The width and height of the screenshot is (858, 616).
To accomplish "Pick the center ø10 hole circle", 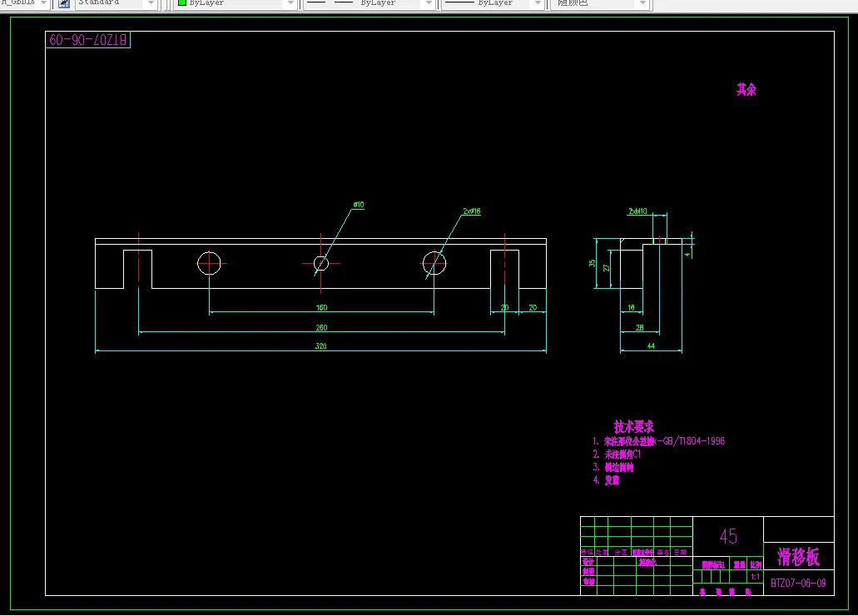I will click(321, 264).
